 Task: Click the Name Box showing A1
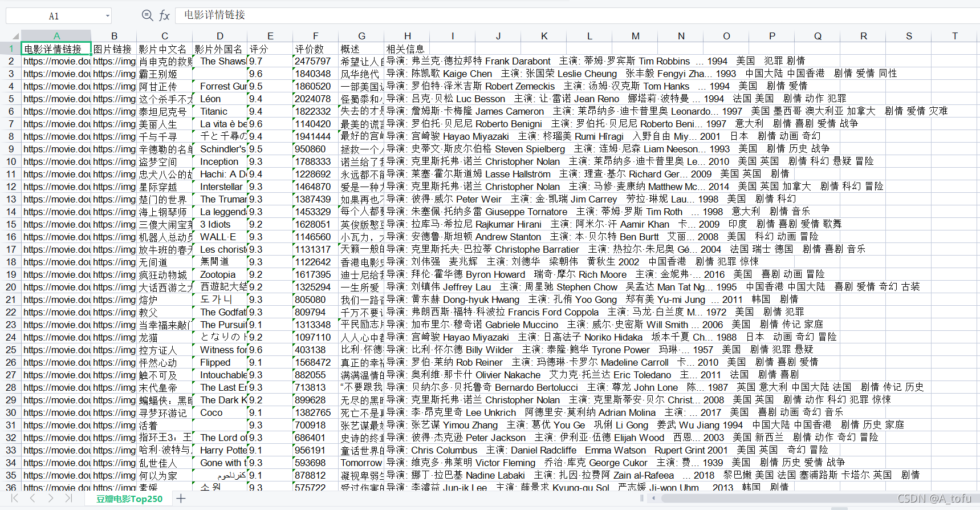point(54,16)
